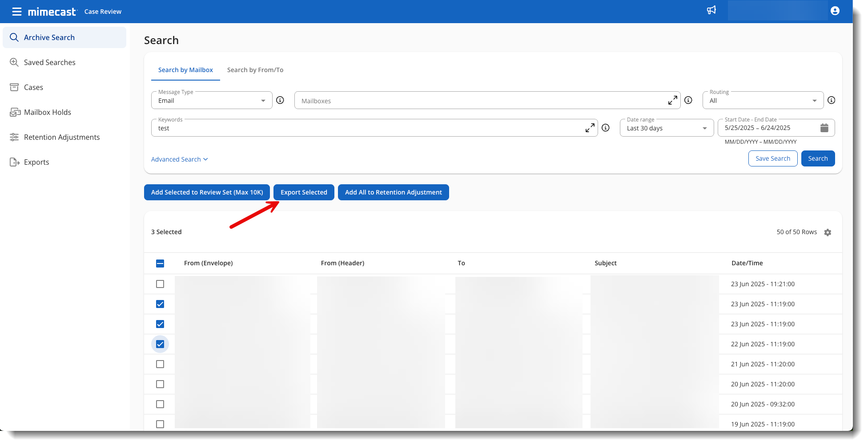The image size is (868, 446).
Task: Open the user account profile icon
Action: pyautogui.click(x=835, y=11)
